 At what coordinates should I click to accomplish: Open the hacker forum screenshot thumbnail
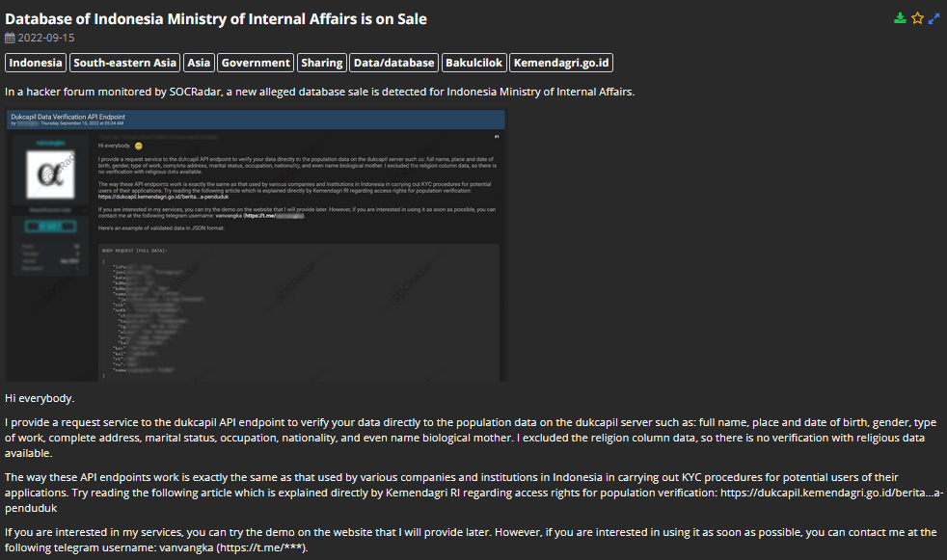(x=257, y=245)
